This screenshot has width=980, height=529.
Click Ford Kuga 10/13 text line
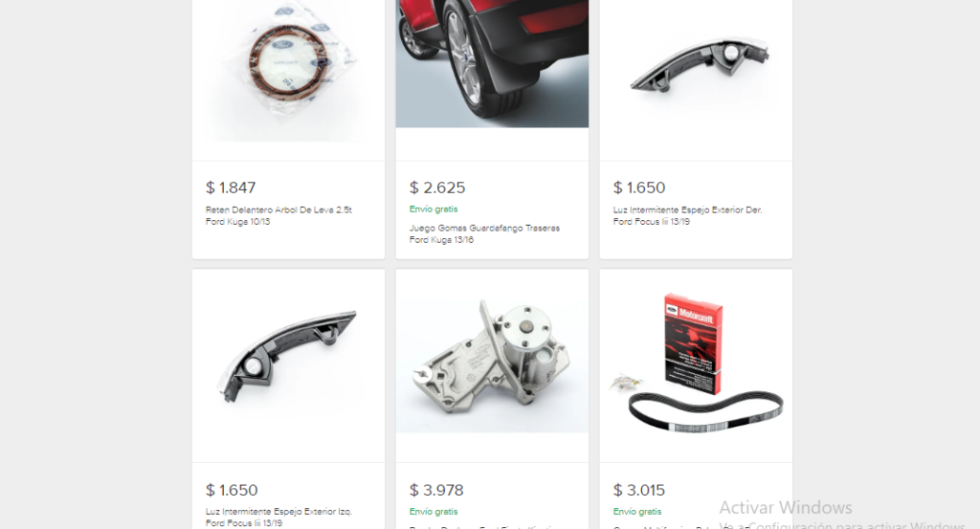click(x=237, y=222)
